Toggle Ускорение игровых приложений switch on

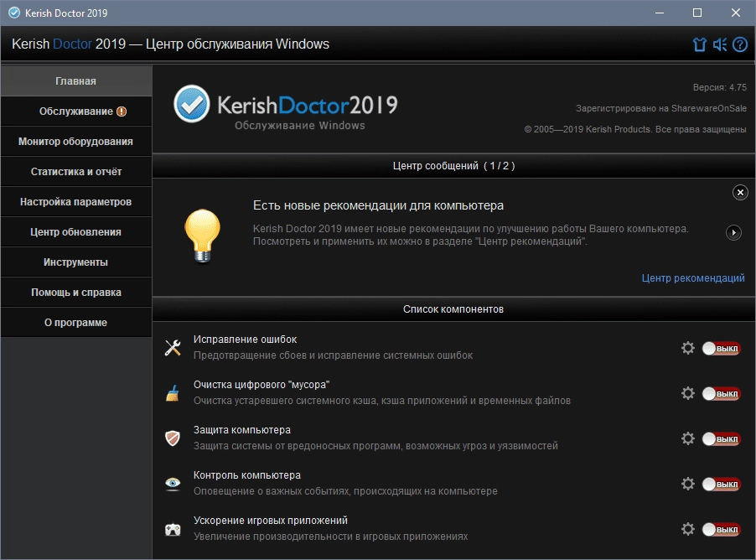(721, 529)
